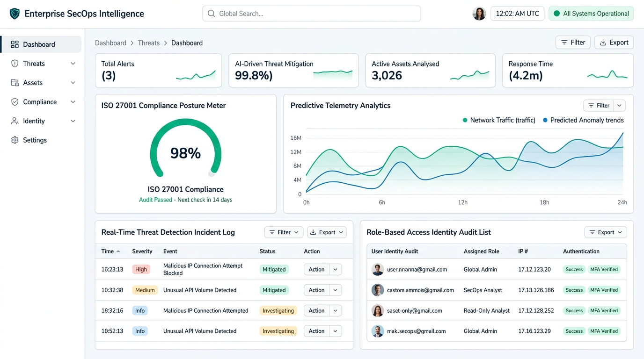Click the Total Alerts summary card

click(158, 71)
